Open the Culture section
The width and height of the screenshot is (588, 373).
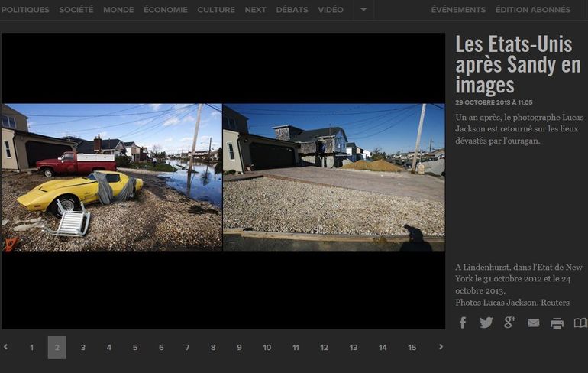click(216, 10)
